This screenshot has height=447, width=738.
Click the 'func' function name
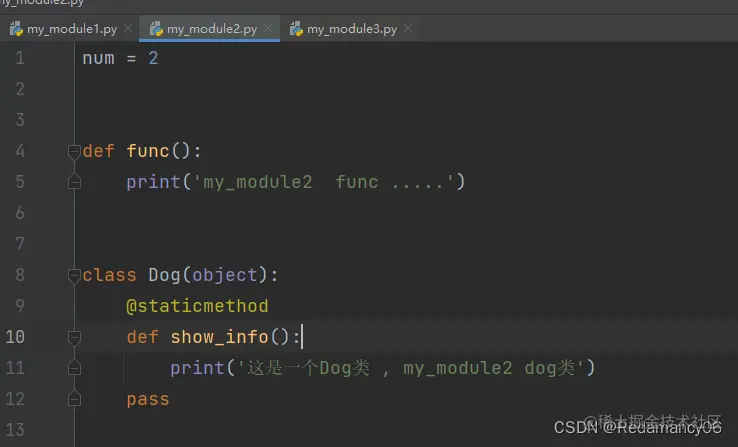click(x=148, y=151)
